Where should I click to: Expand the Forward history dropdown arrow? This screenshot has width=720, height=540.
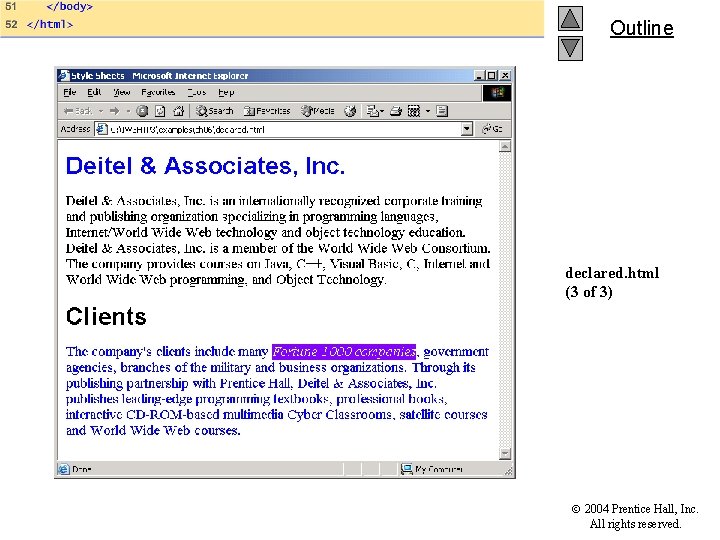point(128,111)
